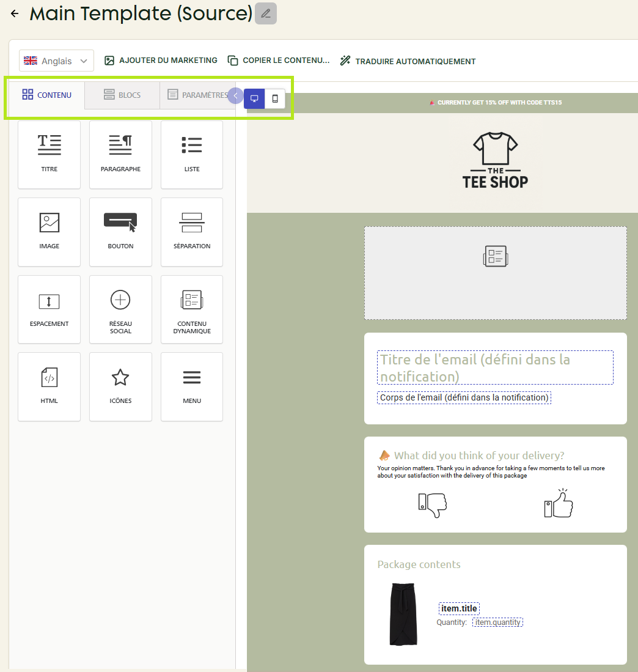The height and width of the screenshot is (672, 638).
Task: Click the Corps de l'email placeholder
Action: 464,397
